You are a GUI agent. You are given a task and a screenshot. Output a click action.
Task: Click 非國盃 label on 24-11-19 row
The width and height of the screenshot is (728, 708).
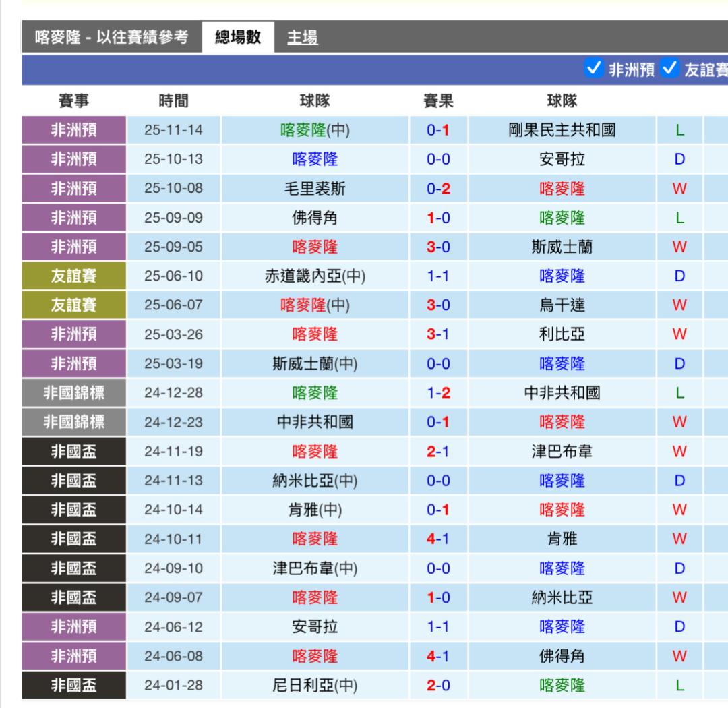pyautogui.click(x=73, y=452)
